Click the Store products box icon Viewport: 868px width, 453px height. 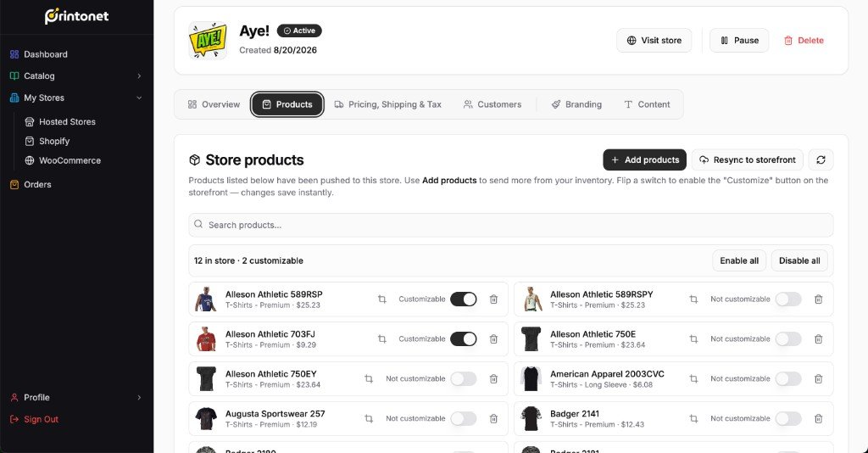[194, 160]
